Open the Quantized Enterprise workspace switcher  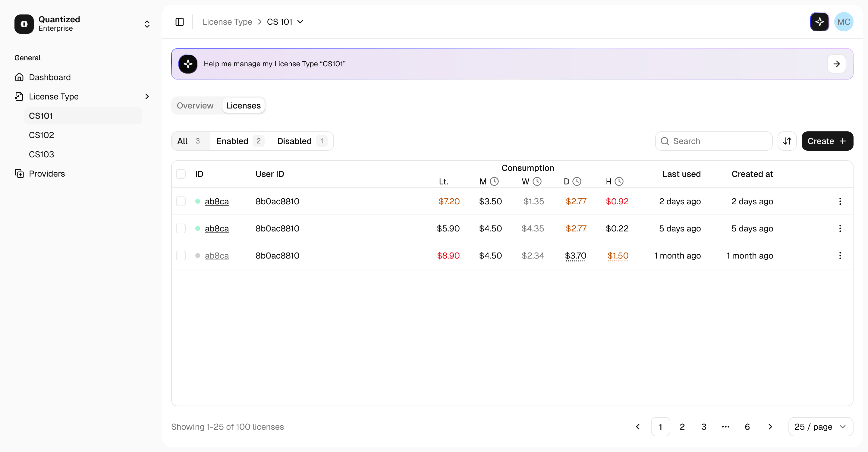(147, 24)
